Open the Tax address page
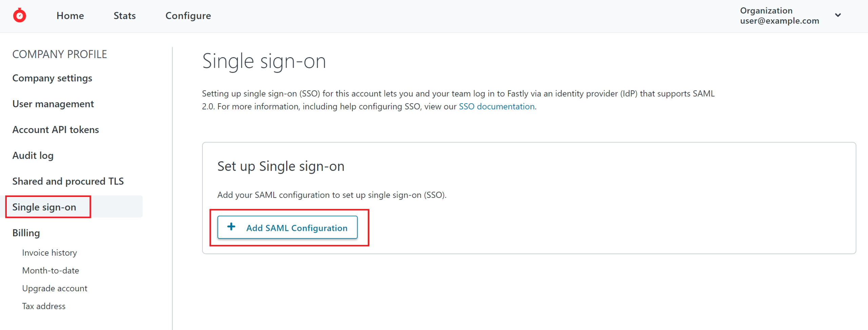868x330 pixels. coord(44,306)
